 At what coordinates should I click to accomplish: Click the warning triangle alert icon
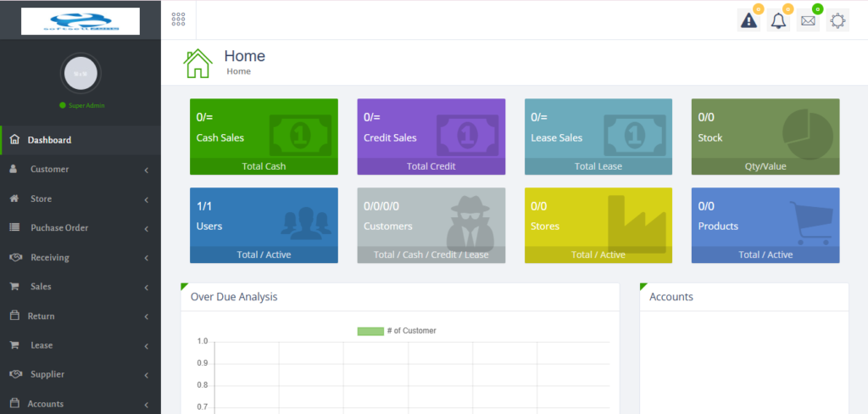click(749, 21)
